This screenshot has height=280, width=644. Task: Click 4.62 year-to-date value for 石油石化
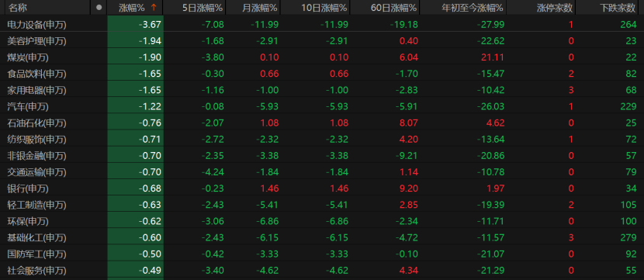pyautogui.click(x=496, y=123)
